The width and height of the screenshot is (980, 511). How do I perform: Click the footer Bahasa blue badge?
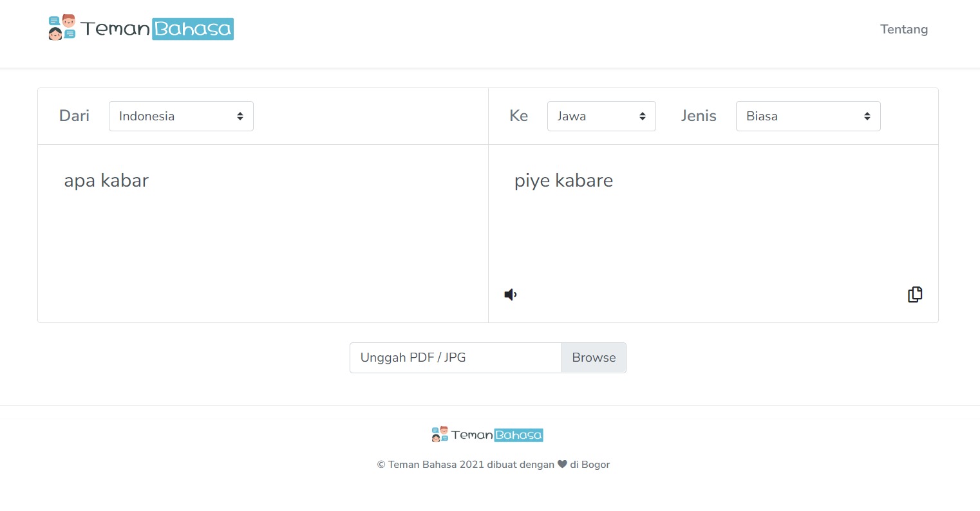[518, 435]
